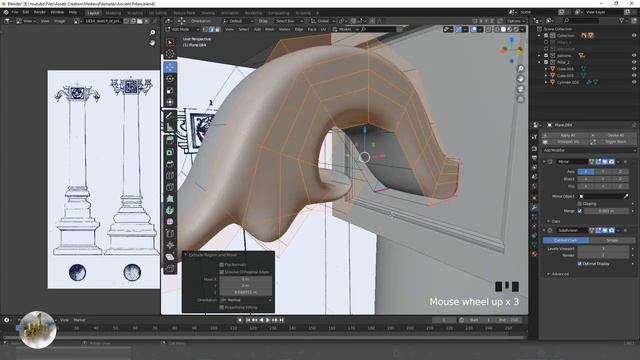
Task: Select the Measure ruler tool
Action: [x=170, y=128]
